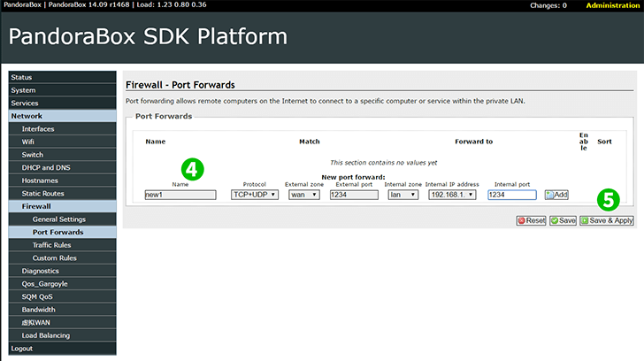The height and width of the screenshot is (361, 644).
Task: Select the Port Forwards tab
Action: (x=63, y=232)
